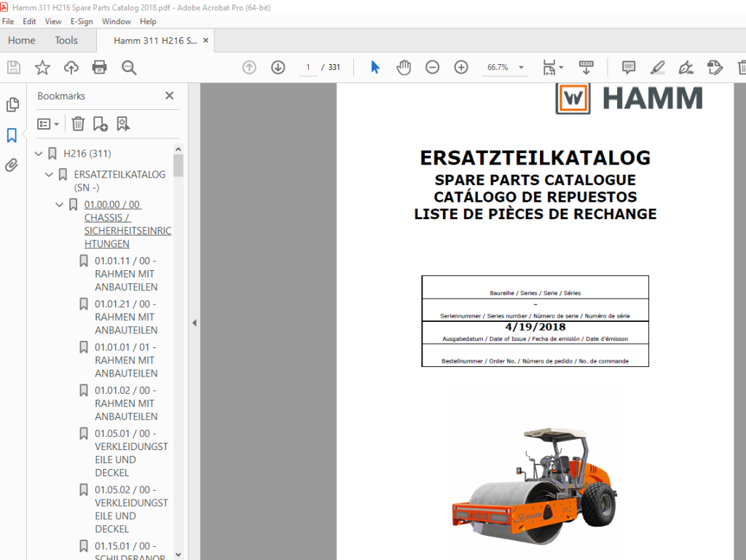Click the bookmarks scrollbar thumb
Image resolution: width=746 pixels, height=560 pixels.
pos(178,165)
